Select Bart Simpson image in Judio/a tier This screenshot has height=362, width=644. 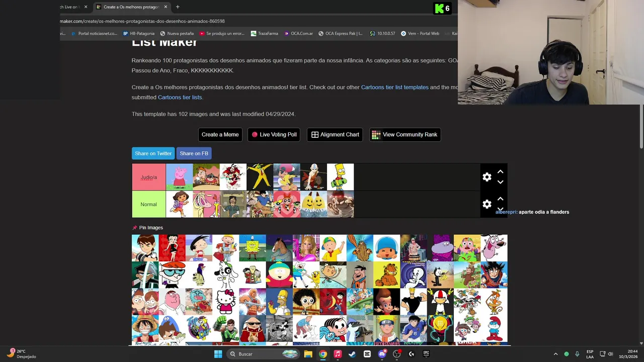pos(340,177)
